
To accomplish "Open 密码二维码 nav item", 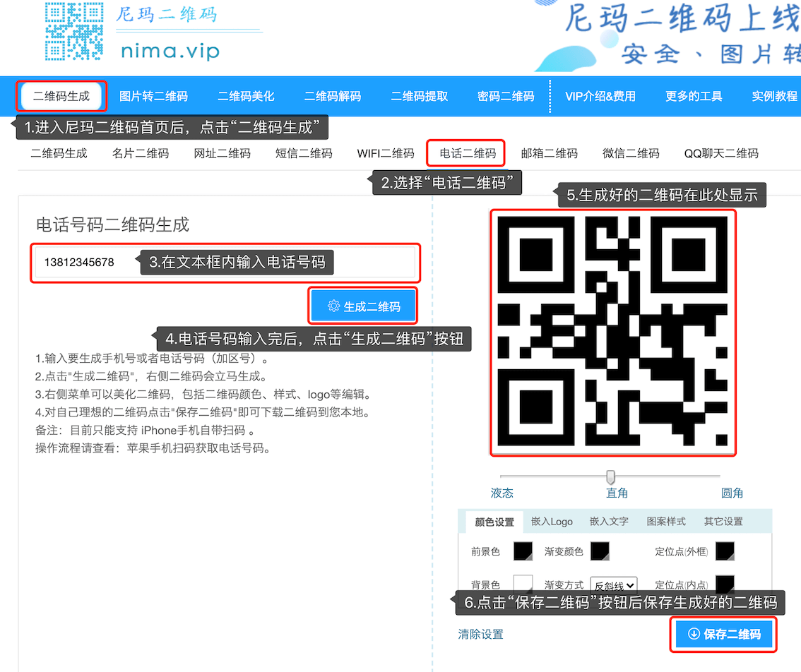I will [x=506, y=96].
